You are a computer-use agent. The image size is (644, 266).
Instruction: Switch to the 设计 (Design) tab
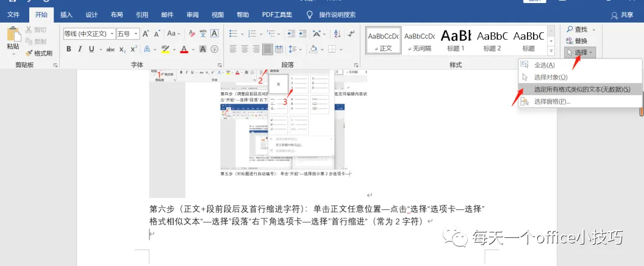[91, 15]
